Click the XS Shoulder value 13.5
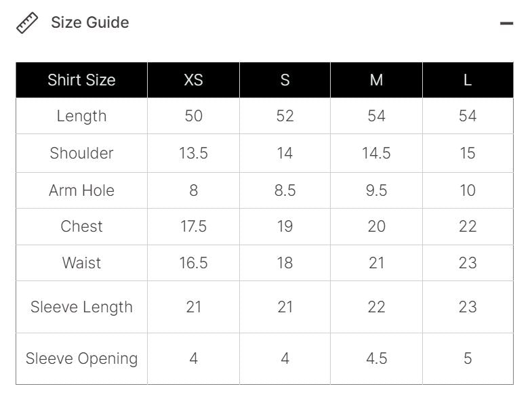 [x=193, y=153]
